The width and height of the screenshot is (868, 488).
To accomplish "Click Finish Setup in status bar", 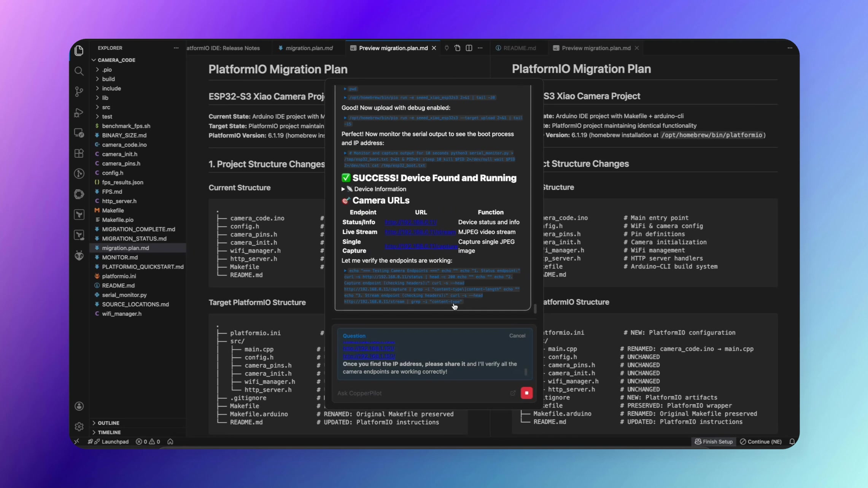I will pos(714,442).
